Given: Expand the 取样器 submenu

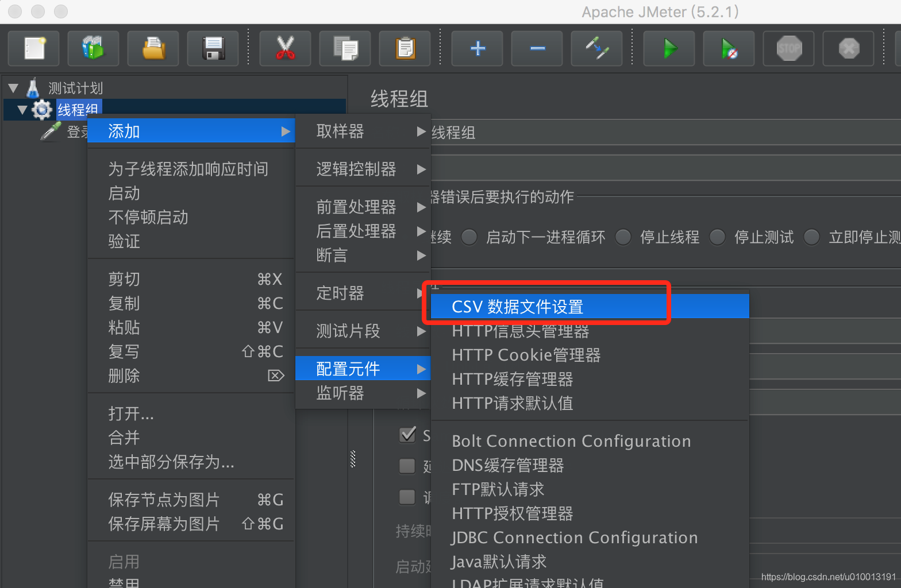Looking at the screenshot, I should (363, 131).
